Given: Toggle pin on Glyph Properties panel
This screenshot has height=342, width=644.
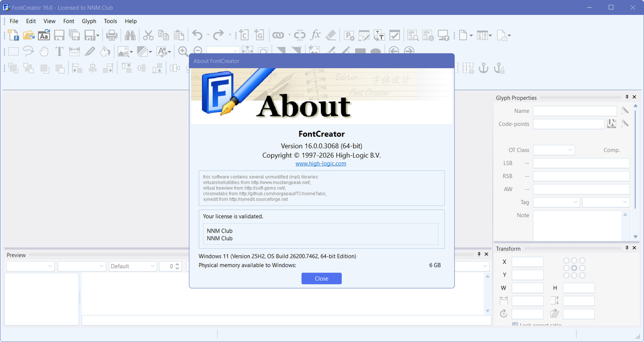Looking at the screenshot, I should (627, 97).
